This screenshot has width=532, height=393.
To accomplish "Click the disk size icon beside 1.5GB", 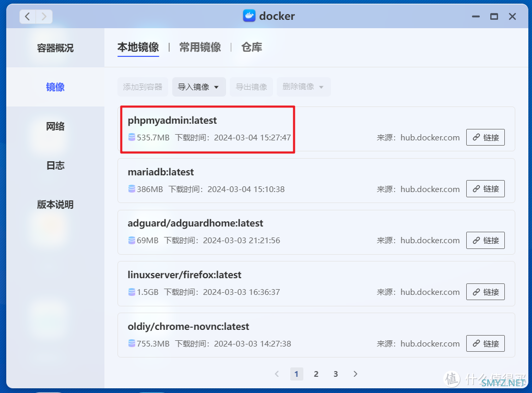I will pos(132,292).
